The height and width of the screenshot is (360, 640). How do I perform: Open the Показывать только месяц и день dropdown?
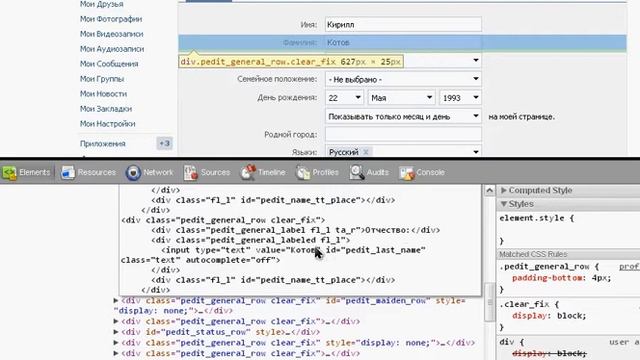tap(403, 116)
